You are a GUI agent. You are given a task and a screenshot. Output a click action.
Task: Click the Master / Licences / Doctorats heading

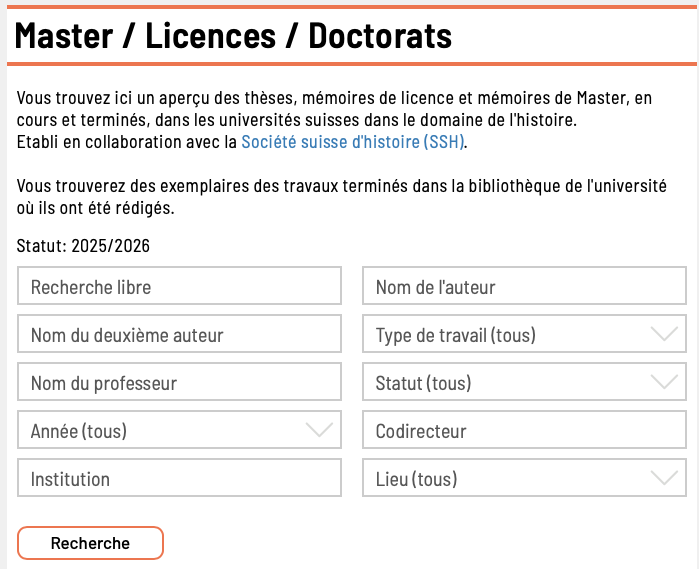click(x=234, y=37)
